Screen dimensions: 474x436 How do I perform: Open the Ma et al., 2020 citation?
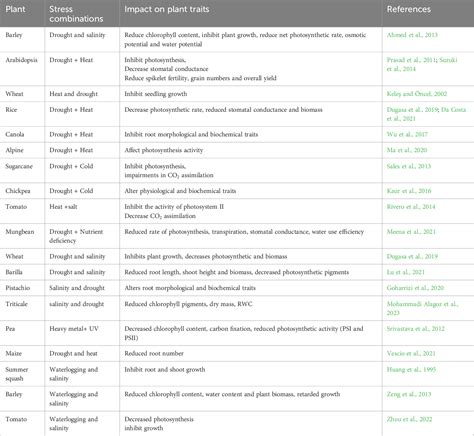coord(407,150)
